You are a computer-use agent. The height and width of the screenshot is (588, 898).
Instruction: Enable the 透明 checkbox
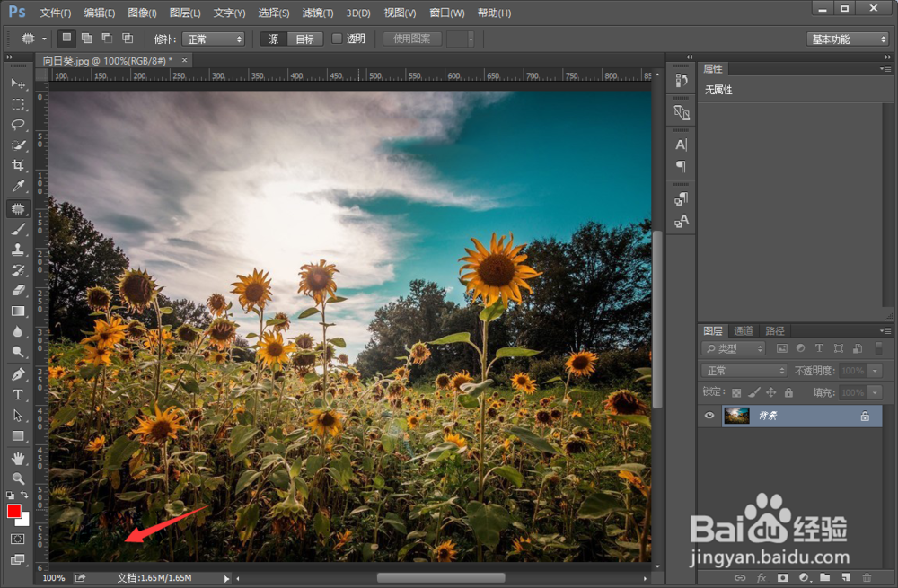tap(337, 39)
